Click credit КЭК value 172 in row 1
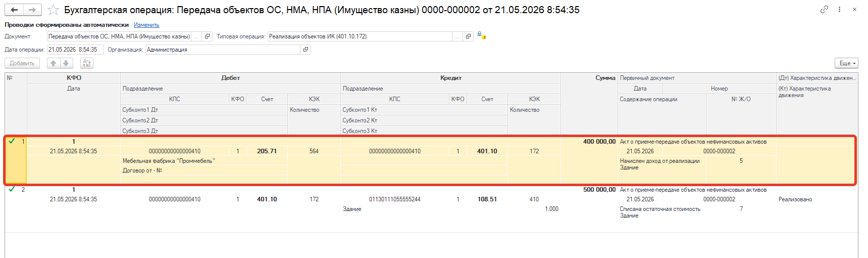 point(534,151)
